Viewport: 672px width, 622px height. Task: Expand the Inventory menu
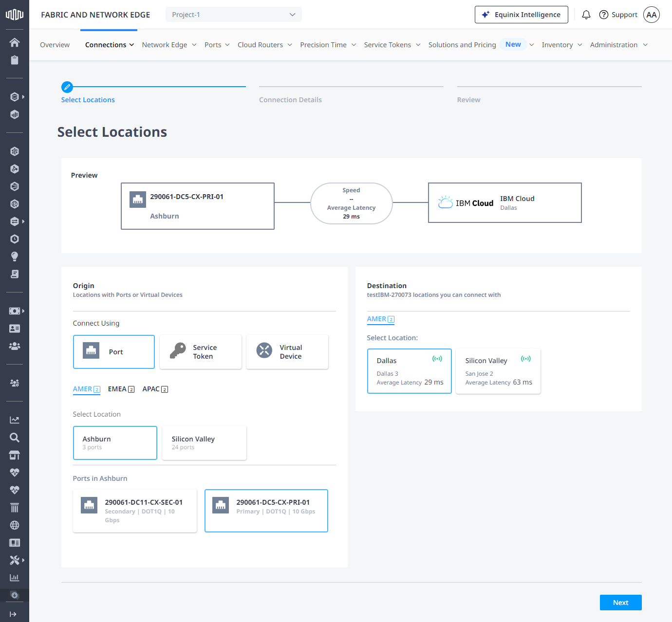point(562,45)
